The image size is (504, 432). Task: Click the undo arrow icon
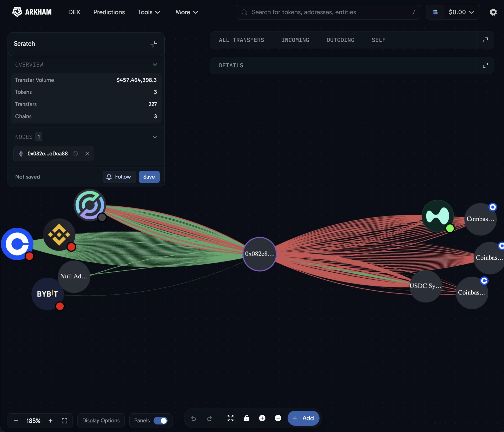point(194,418)
